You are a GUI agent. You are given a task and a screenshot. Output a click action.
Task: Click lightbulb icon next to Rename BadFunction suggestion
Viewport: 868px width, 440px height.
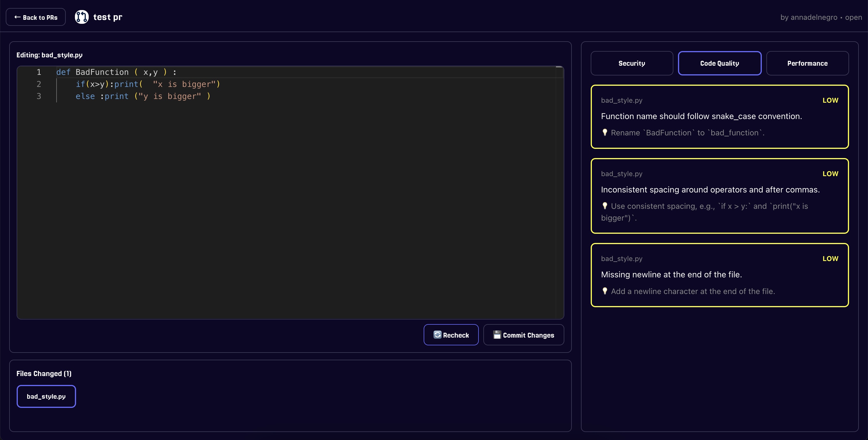[x=605, y=132]
